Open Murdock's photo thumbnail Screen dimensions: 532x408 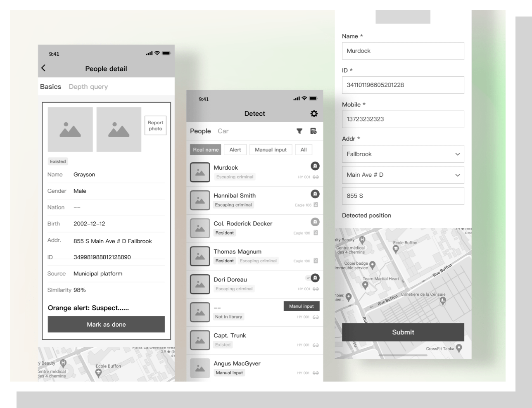(x=200, y=172)
